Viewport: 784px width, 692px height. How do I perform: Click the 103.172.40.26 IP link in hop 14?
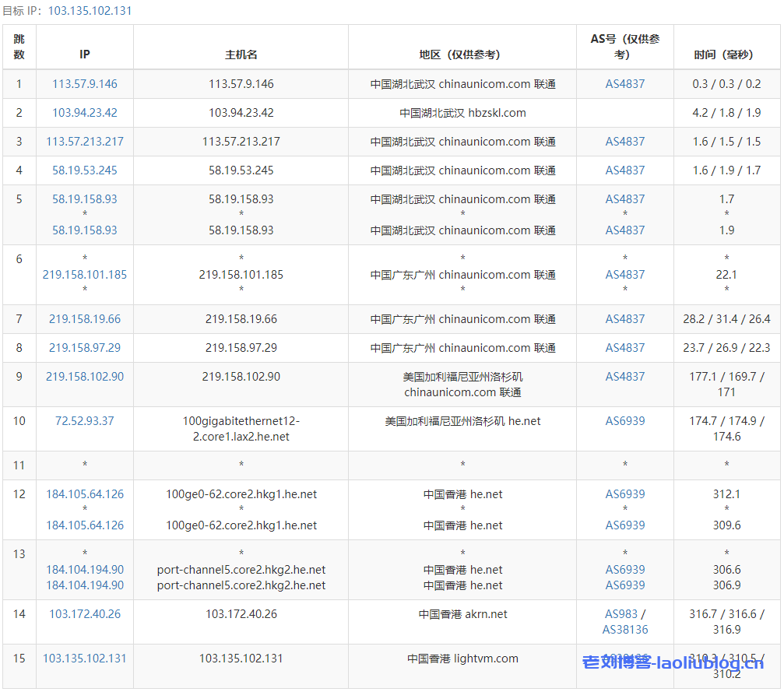pyautogui.click(x=85, y=614)
